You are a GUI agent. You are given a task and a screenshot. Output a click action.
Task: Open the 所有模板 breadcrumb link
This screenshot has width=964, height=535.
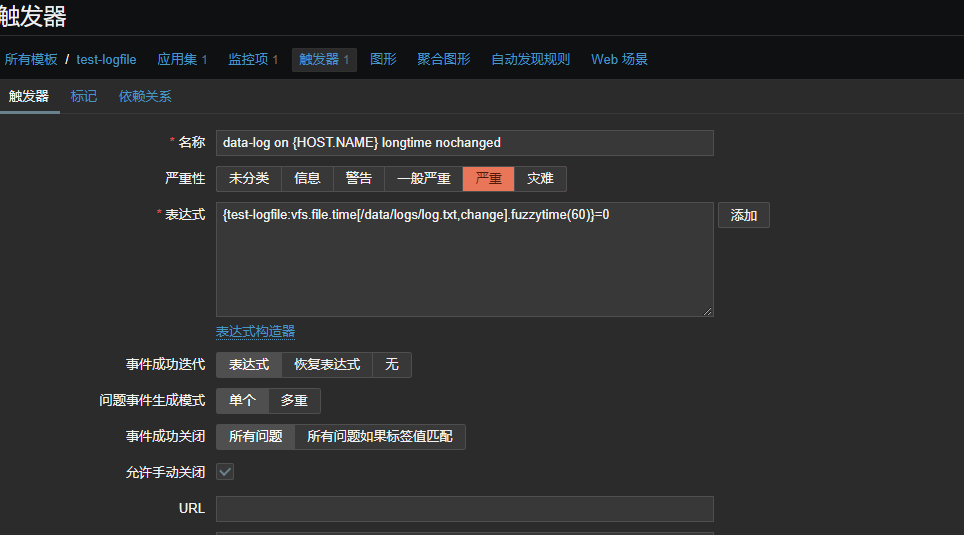(31, 60)
